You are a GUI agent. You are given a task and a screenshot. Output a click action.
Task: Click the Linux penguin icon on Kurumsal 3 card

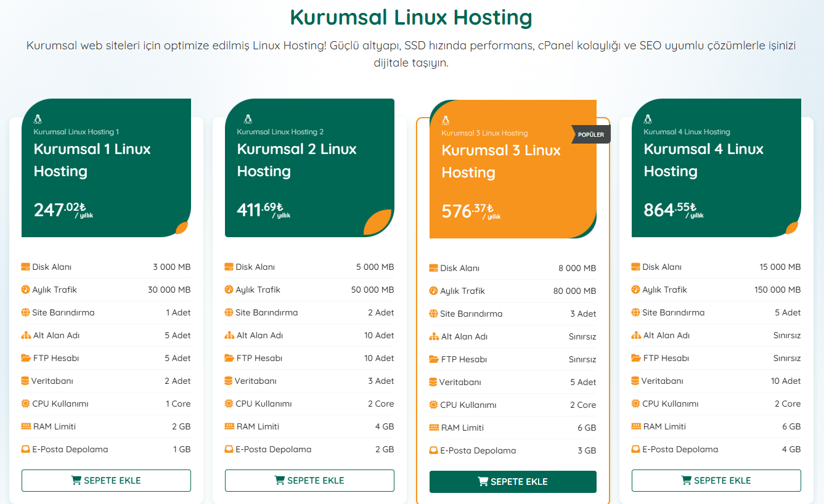[446, 121]
